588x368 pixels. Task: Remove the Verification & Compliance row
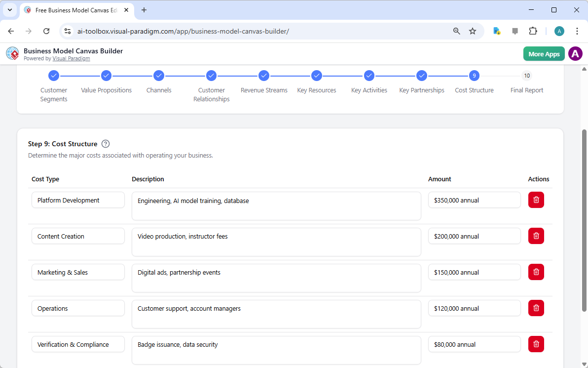pyautogui.click(x=536, y=344)
